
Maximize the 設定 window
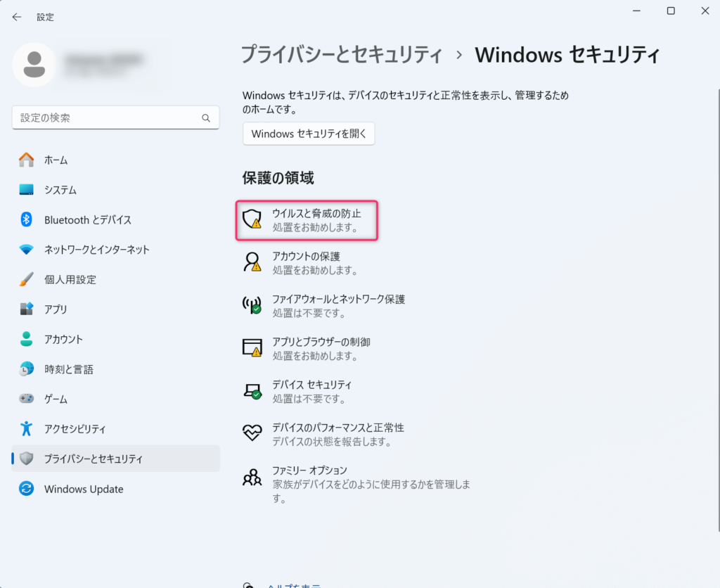click(x=671, y=11)
